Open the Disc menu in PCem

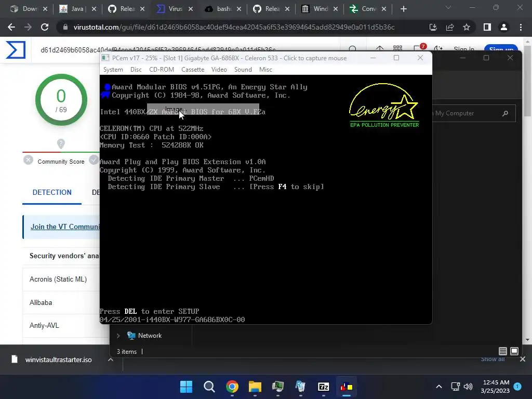click(136, 70)
